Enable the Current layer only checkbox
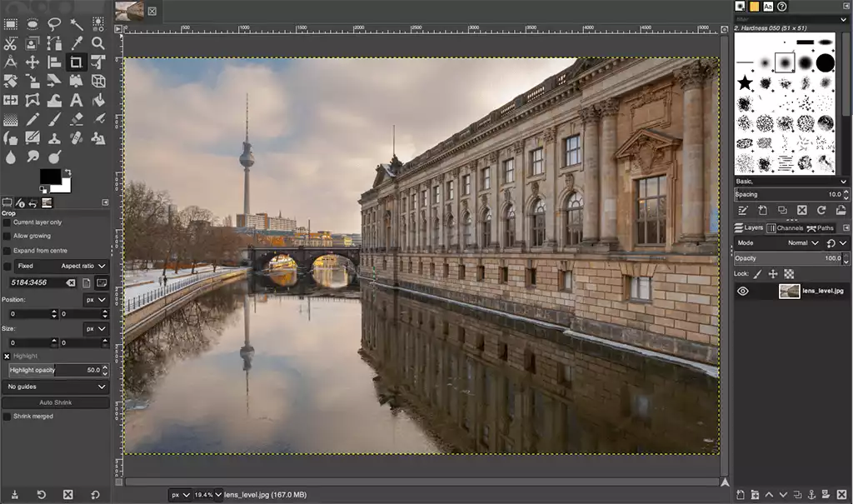The width and height of the screenshot is (853, 504). point(7,222)
